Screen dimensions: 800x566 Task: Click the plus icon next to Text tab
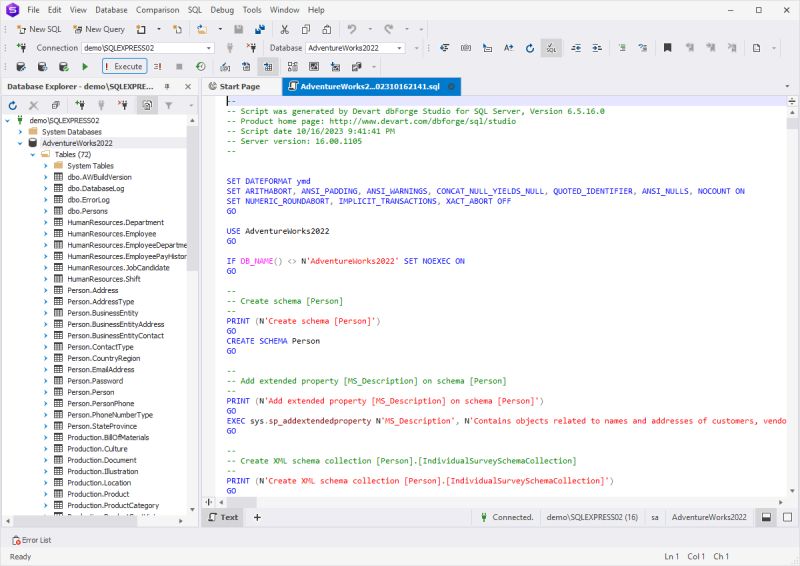coord(257,518)
